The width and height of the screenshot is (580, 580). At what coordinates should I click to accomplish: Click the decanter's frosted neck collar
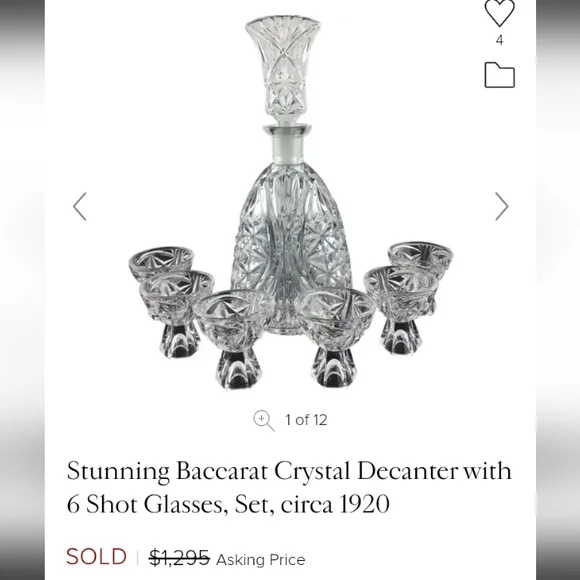287,144
